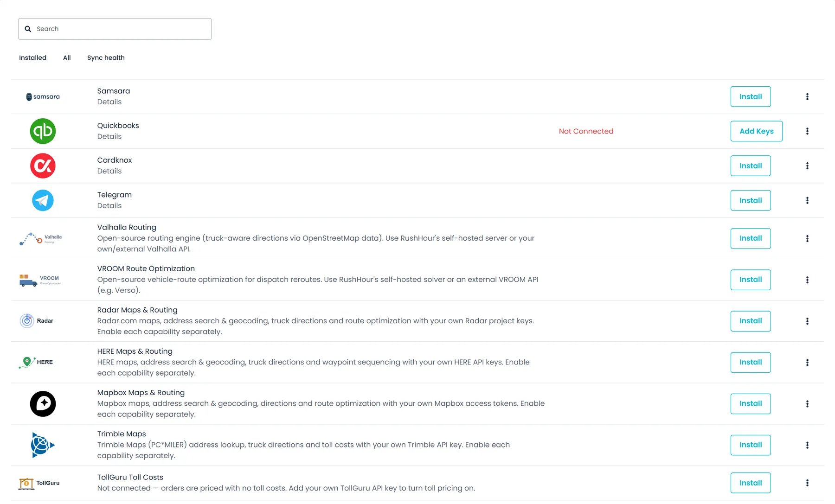Click the search magnifier icon
Viewport: 835px width, 504px height.
[x=28, y=29]
